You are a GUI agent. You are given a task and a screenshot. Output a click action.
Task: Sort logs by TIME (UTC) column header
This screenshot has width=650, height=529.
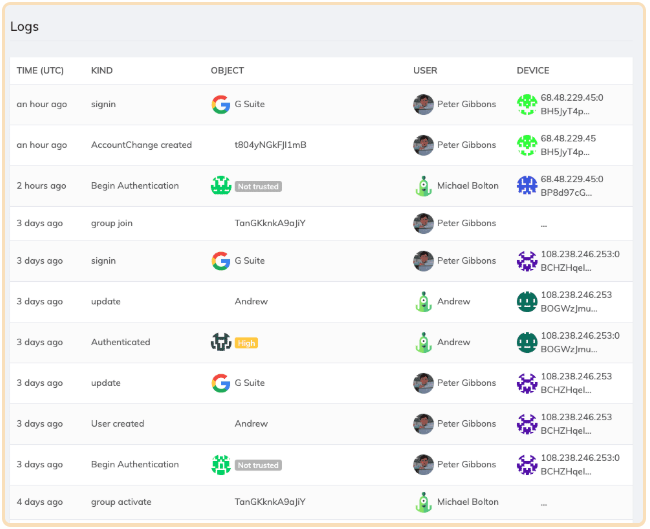point(39,71)
